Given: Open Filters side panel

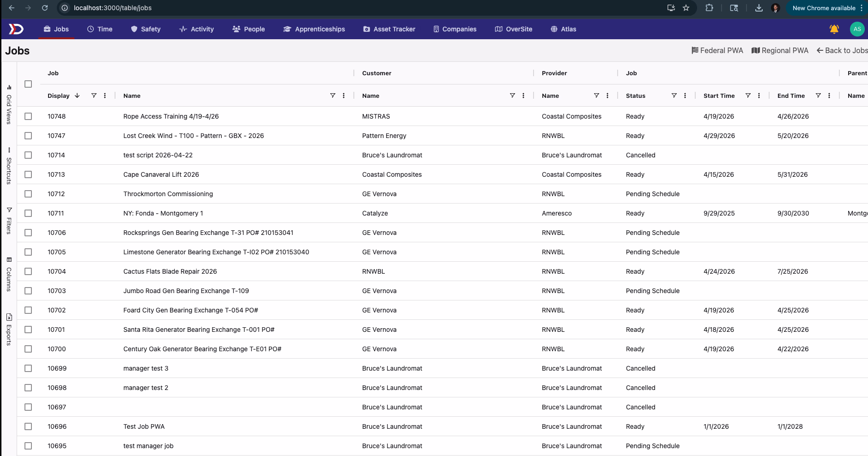Looking at the screenshot, I should [x=9, y=221].
